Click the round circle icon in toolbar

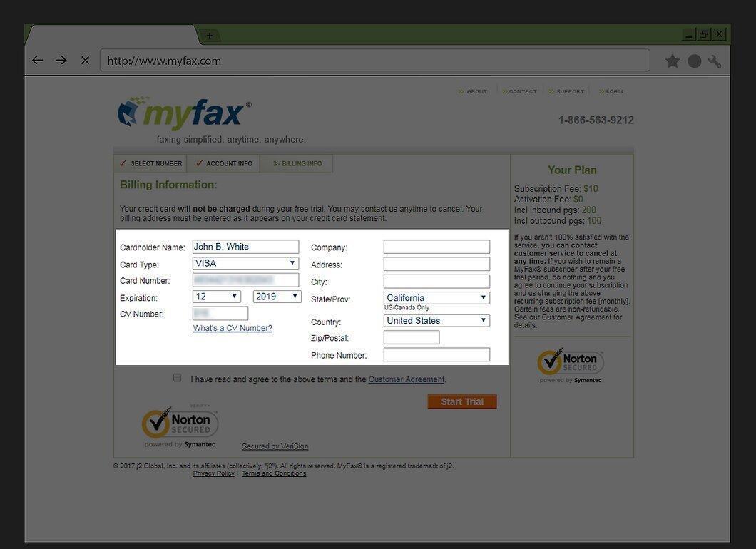point(694,61)
